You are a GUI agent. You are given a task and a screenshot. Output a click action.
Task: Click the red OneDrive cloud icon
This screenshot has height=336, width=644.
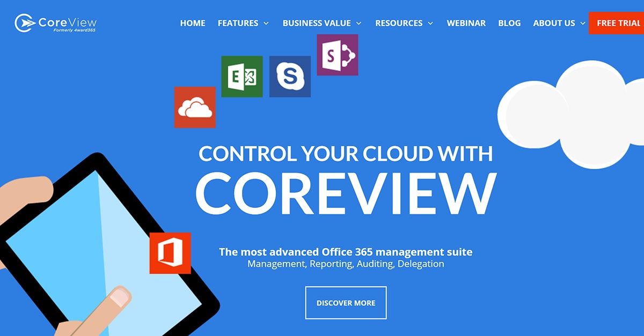coord(195,107)
